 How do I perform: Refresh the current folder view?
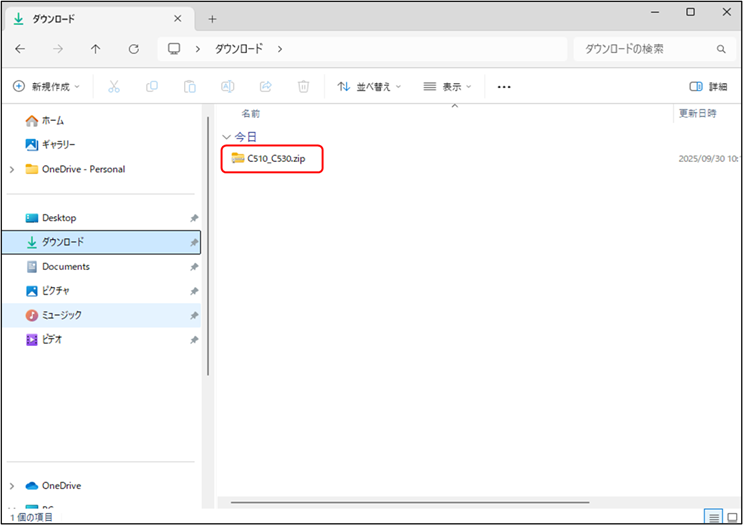[133, 49]
